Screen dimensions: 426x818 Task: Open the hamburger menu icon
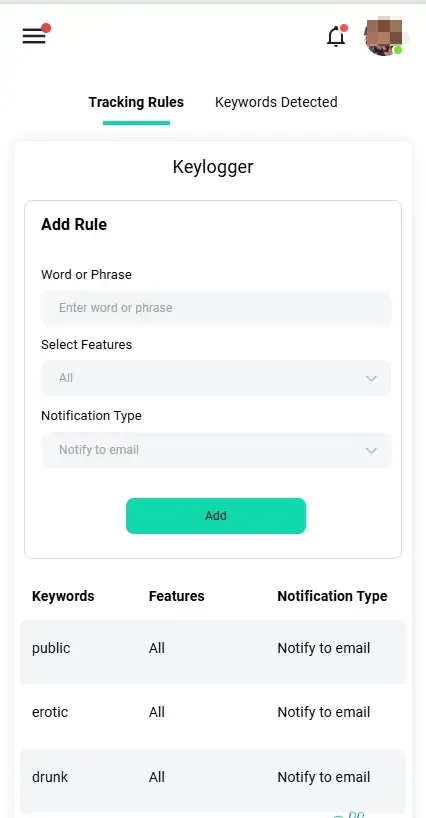(x=34, y=36)
